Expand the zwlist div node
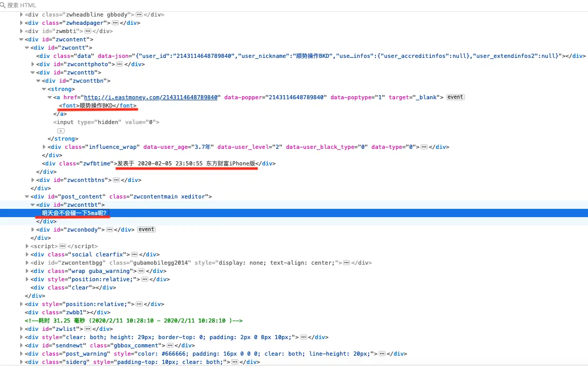Viewport: 588px width, 366px height. tap(21, 329)
